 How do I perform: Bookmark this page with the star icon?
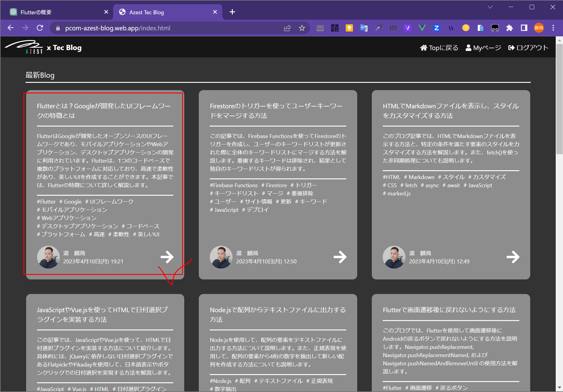click(302, 28)
